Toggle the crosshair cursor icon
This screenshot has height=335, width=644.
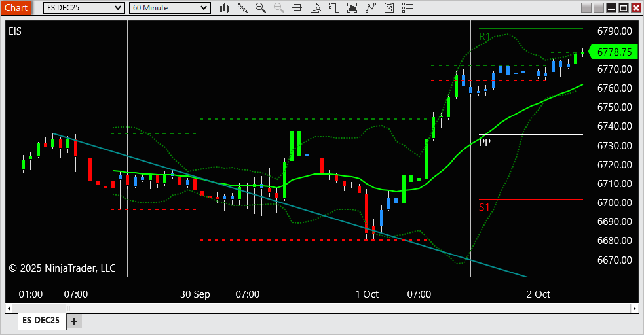[297, 8]
